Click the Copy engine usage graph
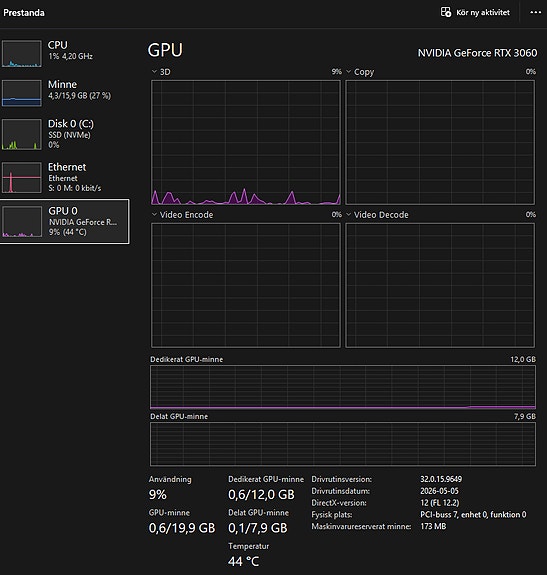This screenshot has height=575, width=547. point(440,143)
